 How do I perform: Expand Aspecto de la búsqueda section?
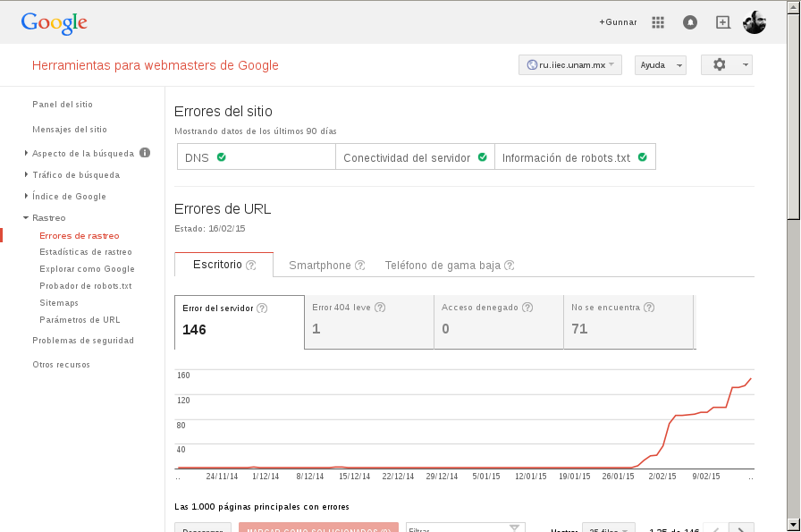click(x=26, y=153)
